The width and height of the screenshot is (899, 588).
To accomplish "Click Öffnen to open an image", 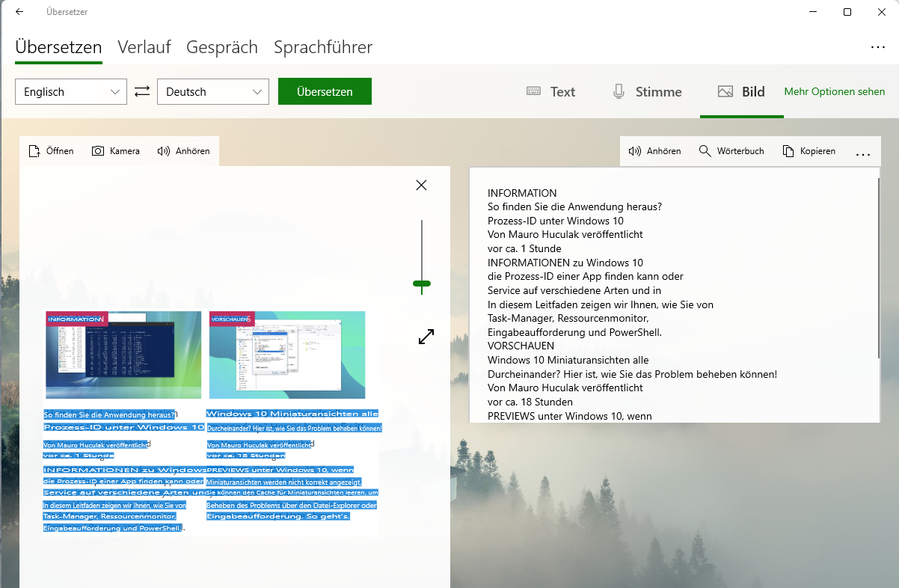I will pyautogui.click(x=51, y=151).
